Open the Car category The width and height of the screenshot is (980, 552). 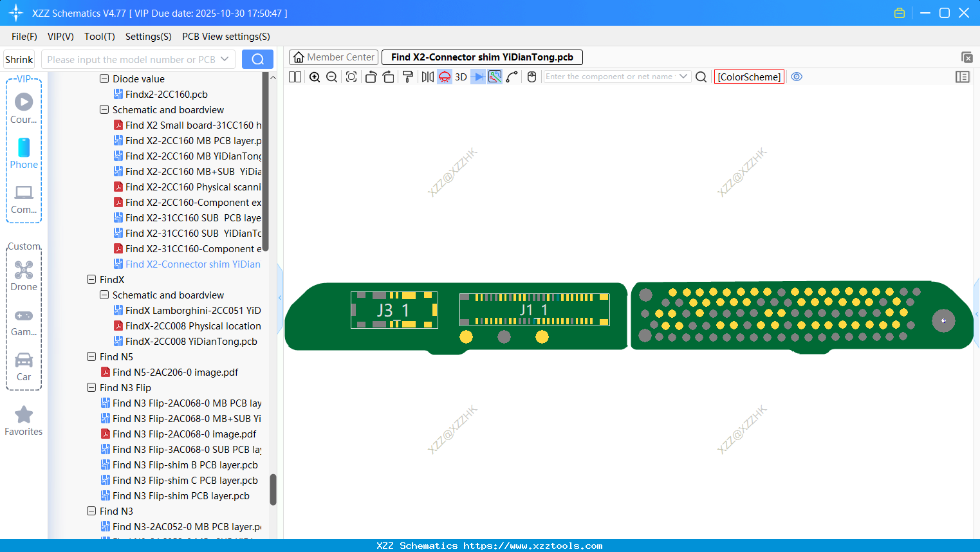tap(24, 367)
